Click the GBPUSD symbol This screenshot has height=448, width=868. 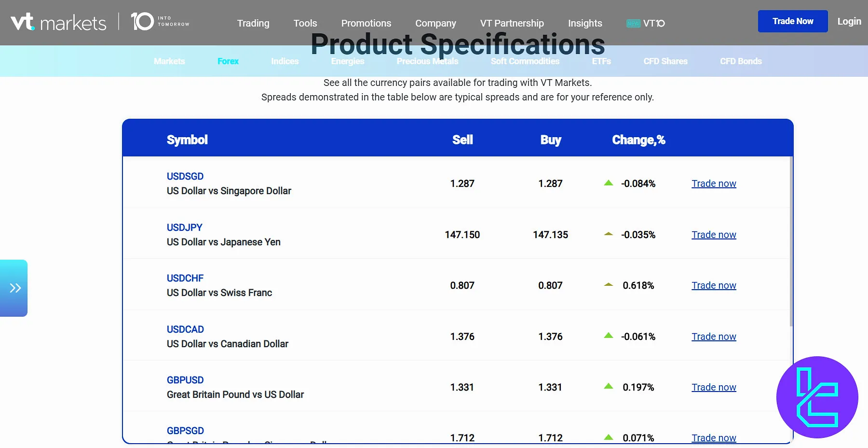(185, 380)
